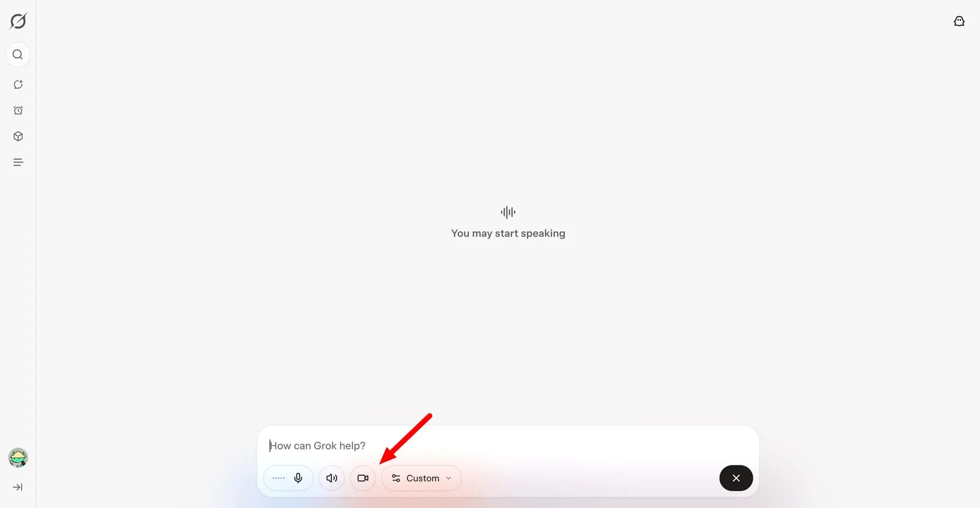
Task: Toggle the microphone mute button
Action: (x=298, y=478)
